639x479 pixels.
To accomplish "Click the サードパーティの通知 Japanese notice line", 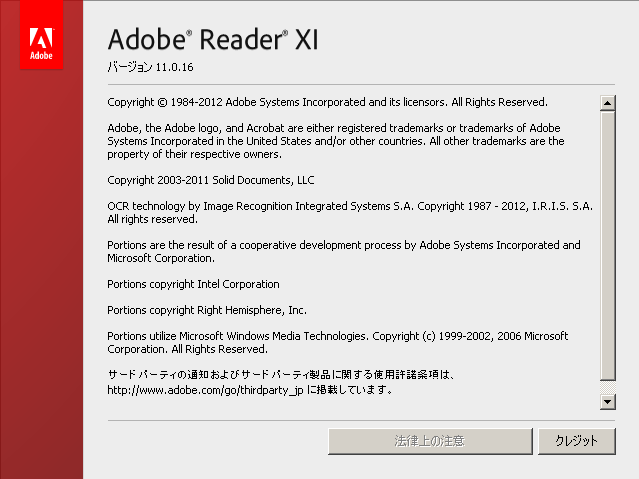I will point(280,375).
